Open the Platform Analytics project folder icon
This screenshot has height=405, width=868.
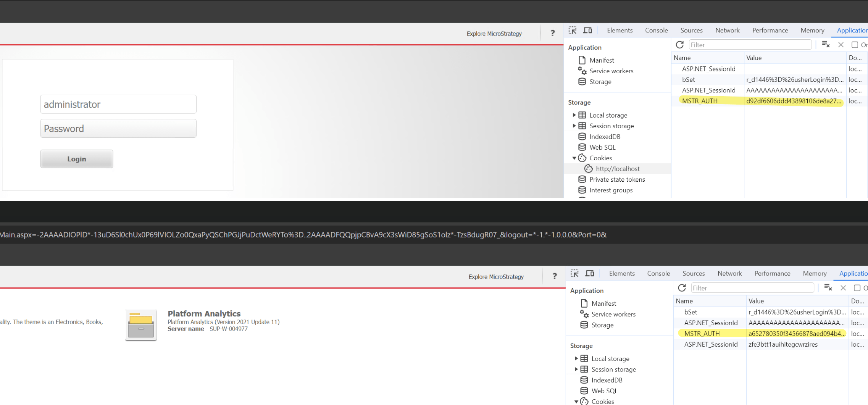[x=141, y=325]
